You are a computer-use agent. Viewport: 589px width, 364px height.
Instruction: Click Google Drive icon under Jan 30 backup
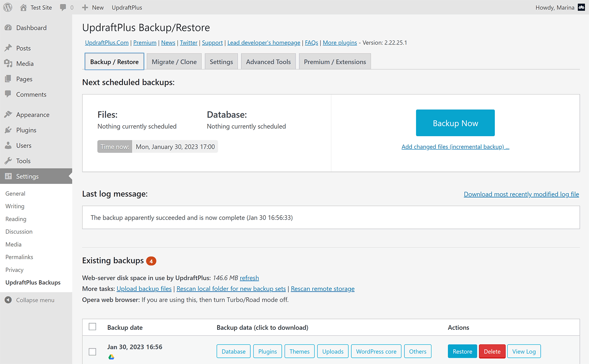coord(111,357)
